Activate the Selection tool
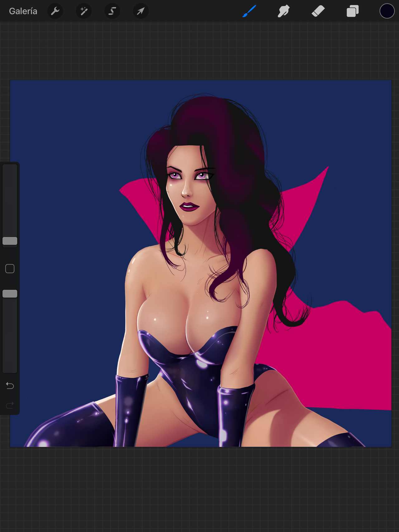Image resolution: width=399 pixels, height=532 pixels. 112,11
